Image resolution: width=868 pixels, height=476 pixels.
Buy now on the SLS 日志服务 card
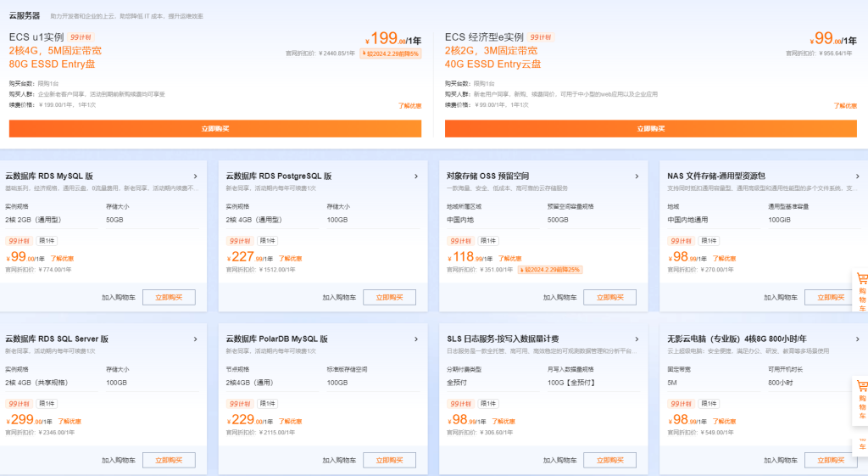coord(610,460)
